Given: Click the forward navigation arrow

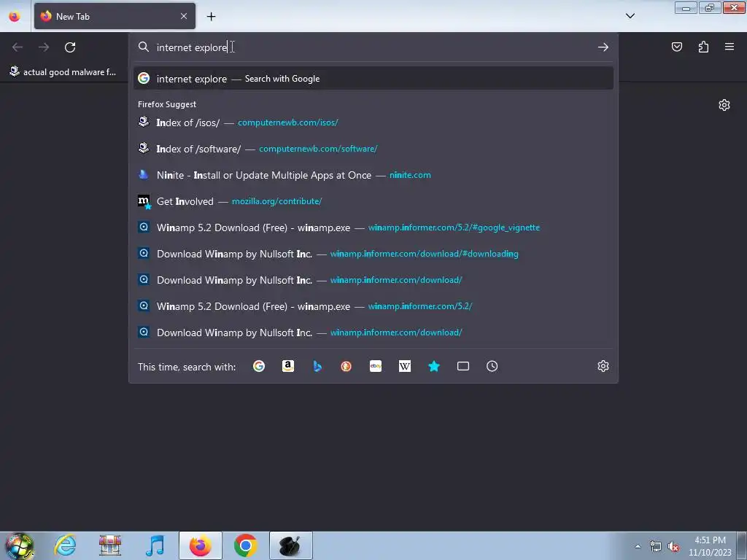Looking at the screenshot, I should 44,47.
